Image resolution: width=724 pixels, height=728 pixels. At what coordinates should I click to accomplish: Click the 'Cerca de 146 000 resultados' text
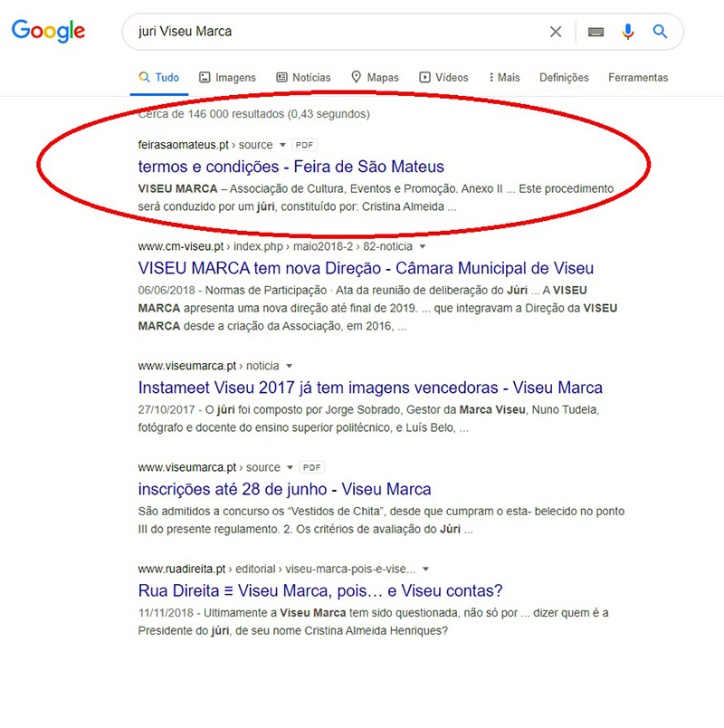click(x=254, y=114)
